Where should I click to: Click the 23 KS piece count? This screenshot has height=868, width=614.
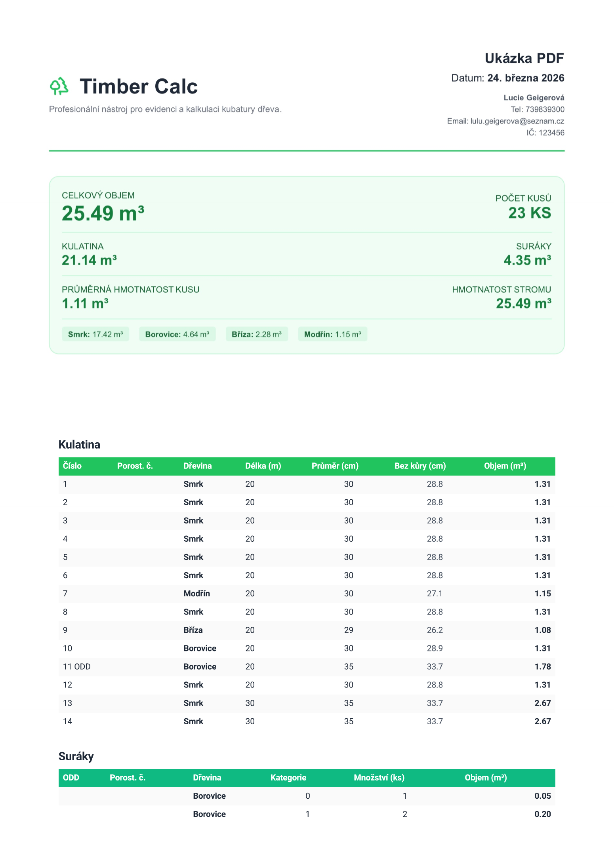(x=530, y=213)
